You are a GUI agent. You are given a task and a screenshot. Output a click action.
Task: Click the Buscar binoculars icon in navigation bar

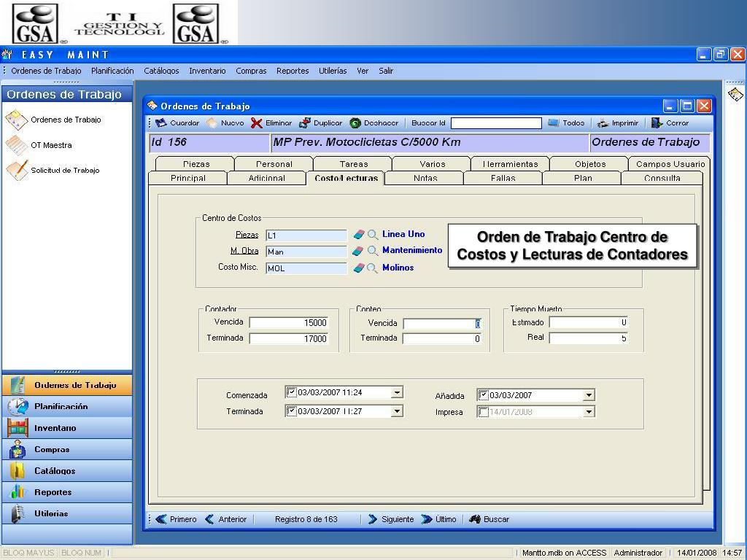[x=474, y=519]
